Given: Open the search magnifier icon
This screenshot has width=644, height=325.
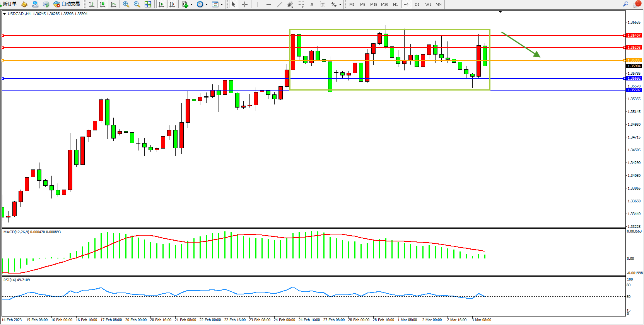Looking at the screenshot, I should 625,4.
